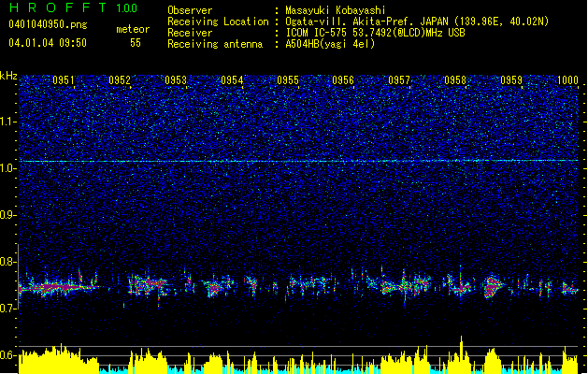Screen dimensions: 588x374
Task: Select Ogata-vill. Akita-Pref. JAPAN location text
Action: pos(417,22)
